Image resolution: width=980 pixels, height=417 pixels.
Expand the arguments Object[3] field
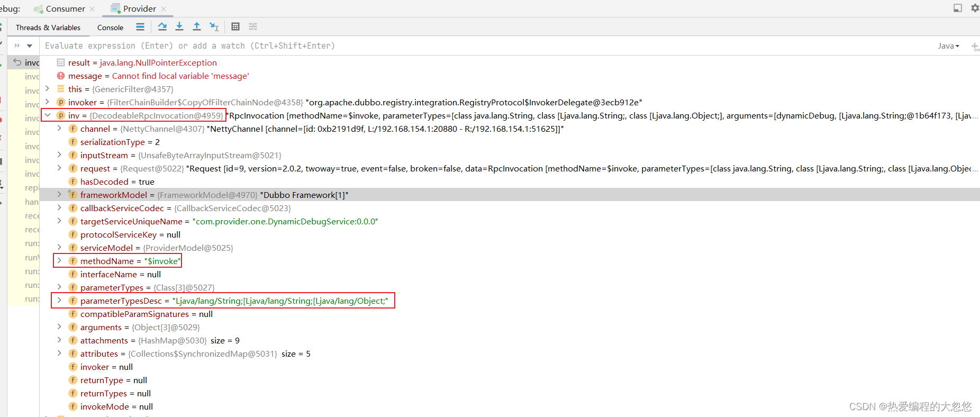[x=59, y=327]
